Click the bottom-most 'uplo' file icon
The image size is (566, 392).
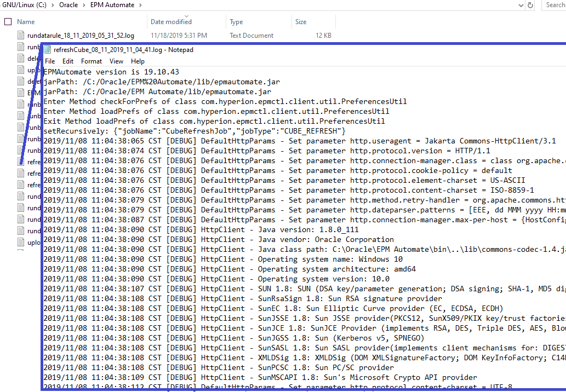[21, 243]
